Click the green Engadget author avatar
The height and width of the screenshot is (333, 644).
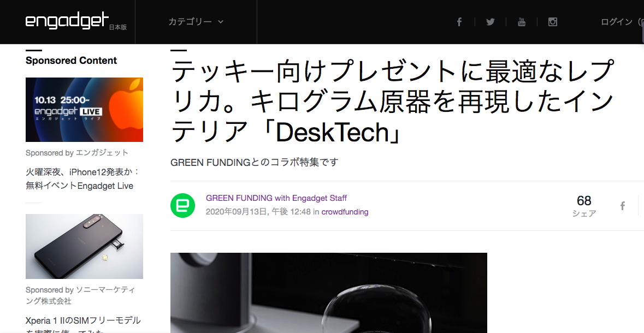(183, 205)
